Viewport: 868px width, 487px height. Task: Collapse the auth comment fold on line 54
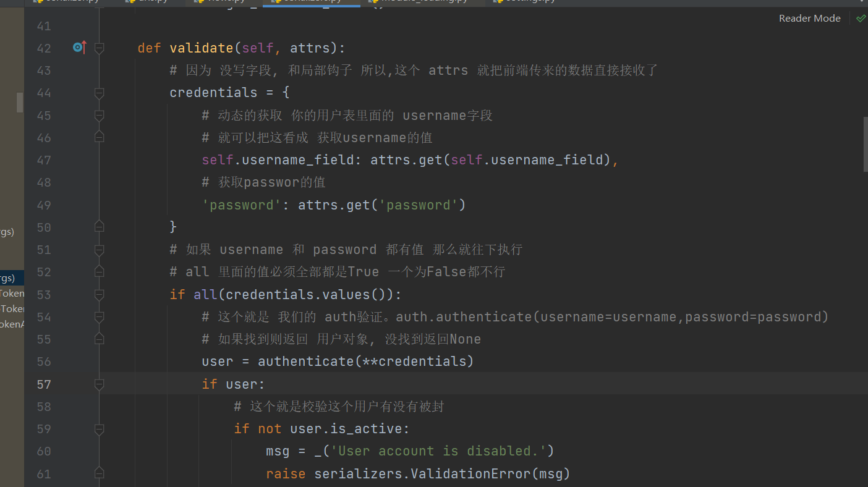99,316
